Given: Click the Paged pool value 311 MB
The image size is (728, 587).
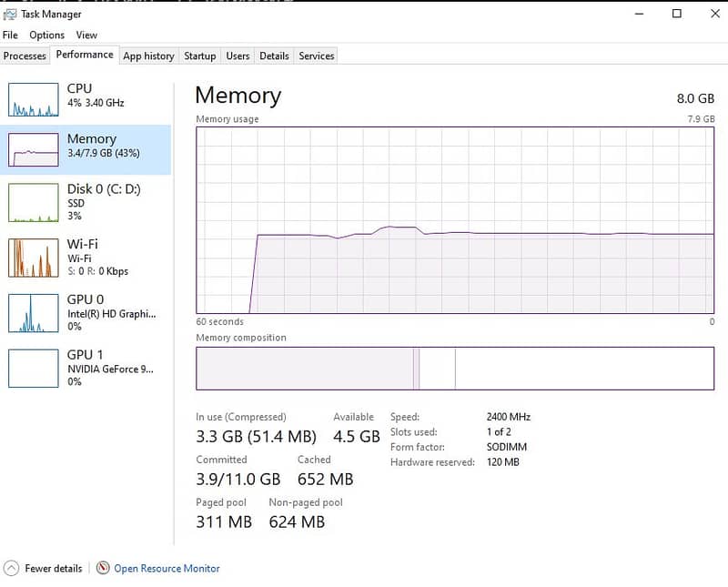Looking at the screenshot, I should [224, 522].
